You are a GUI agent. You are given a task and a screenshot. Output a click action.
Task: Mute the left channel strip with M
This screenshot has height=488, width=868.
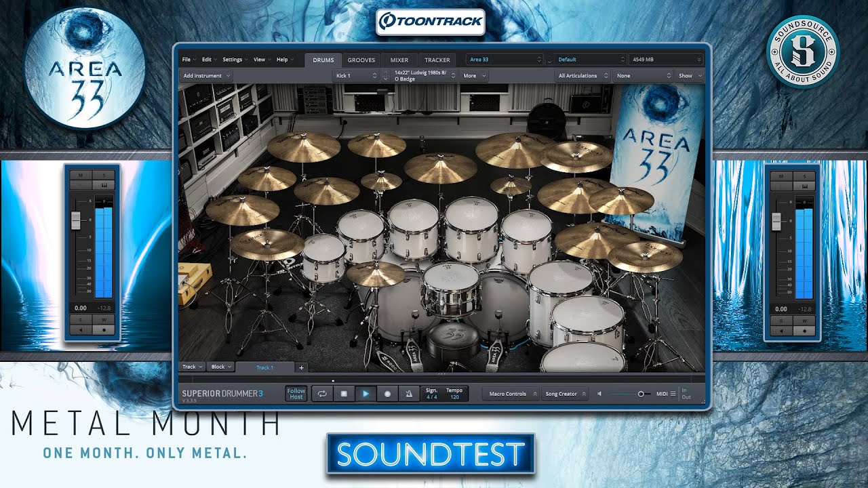coord(80,175)
